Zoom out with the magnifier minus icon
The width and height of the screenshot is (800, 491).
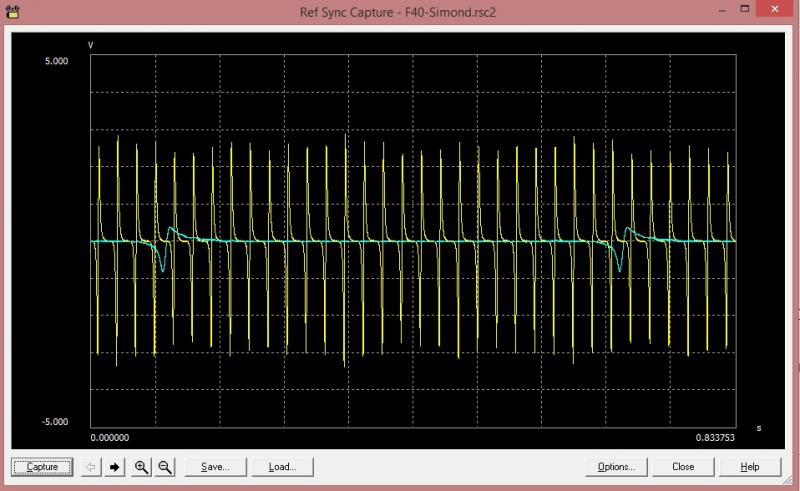tap(166, 467)
